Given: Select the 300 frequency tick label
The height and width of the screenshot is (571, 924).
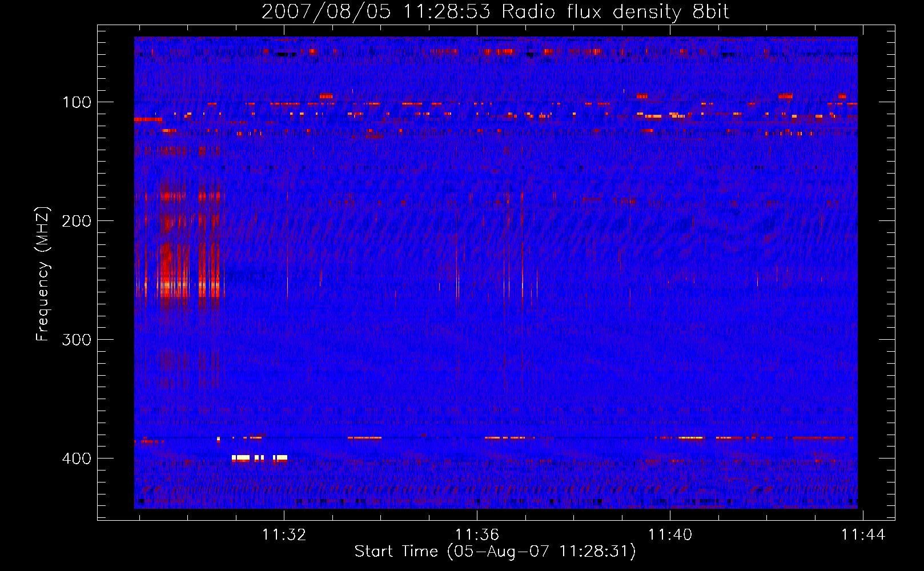Looking at the screenshot, I should [x=77, y=340].
